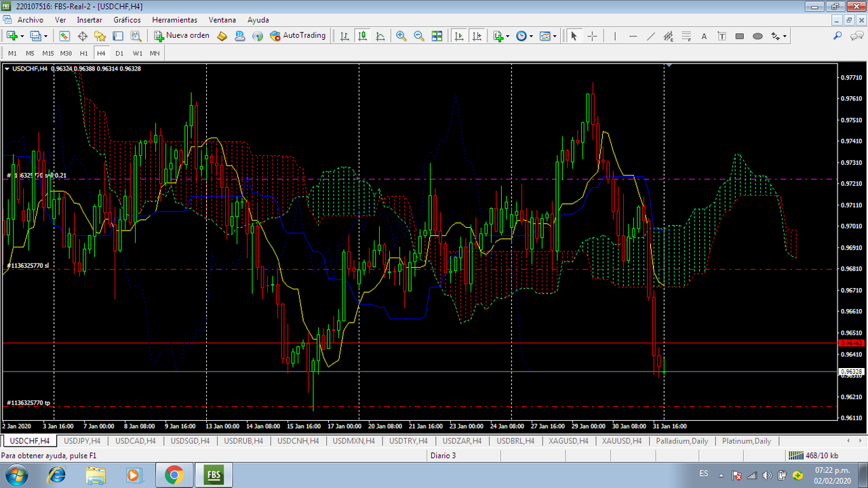Expand the templates dropdown arrow
This screenshot has width=868, height=488.
point(555,36)
